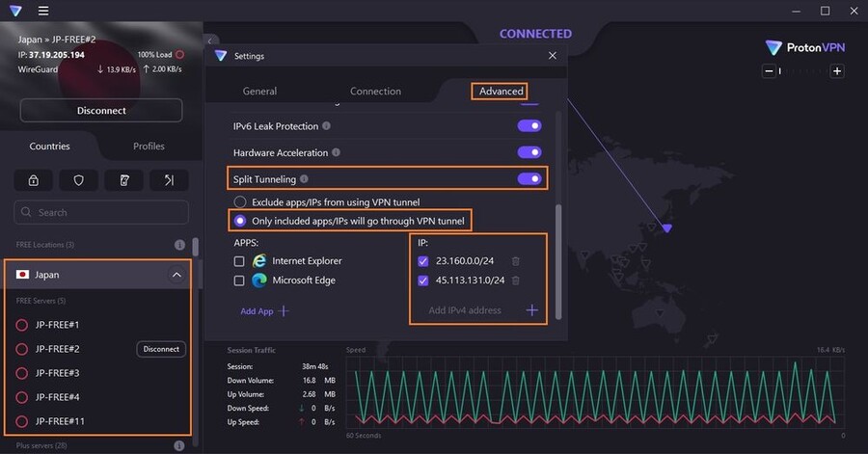Click the Secure Core lock icon
868x454 pixels.
click(33, 180)
